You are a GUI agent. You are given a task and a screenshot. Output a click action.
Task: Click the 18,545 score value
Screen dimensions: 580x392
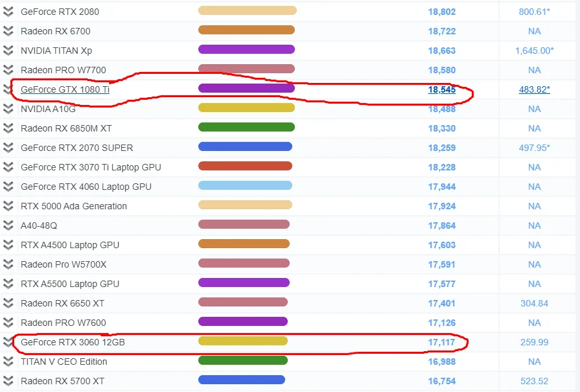442,89
